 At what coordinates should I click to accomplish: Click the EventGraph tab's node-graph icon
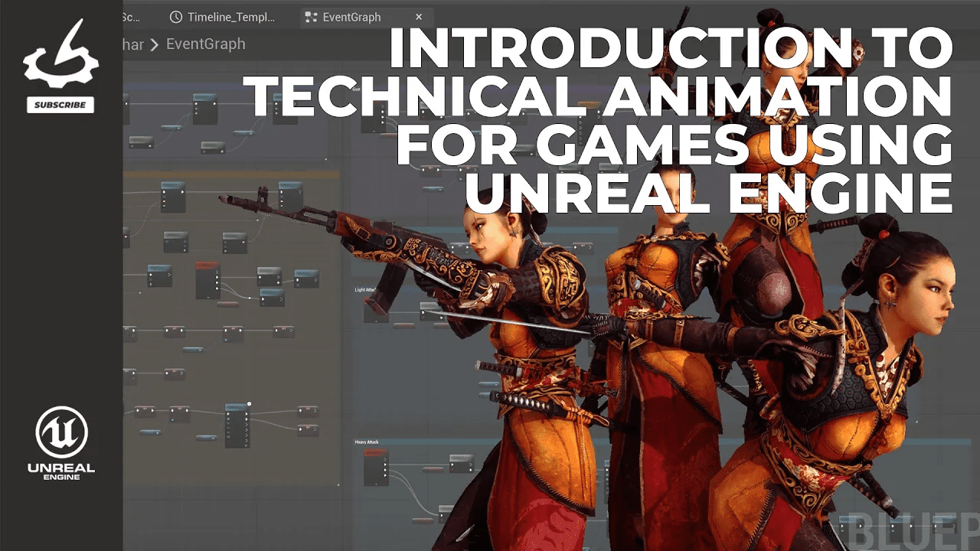[x=312, y=17]
